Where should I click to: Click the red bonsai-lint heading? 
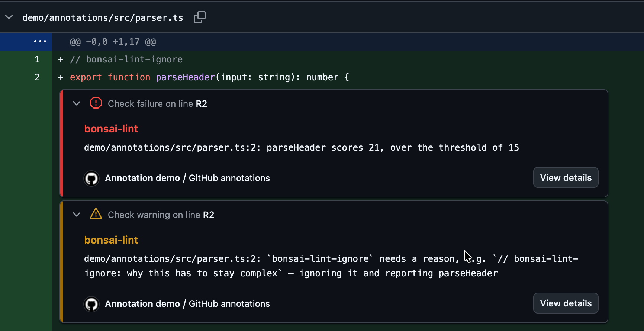pos(111,129)
